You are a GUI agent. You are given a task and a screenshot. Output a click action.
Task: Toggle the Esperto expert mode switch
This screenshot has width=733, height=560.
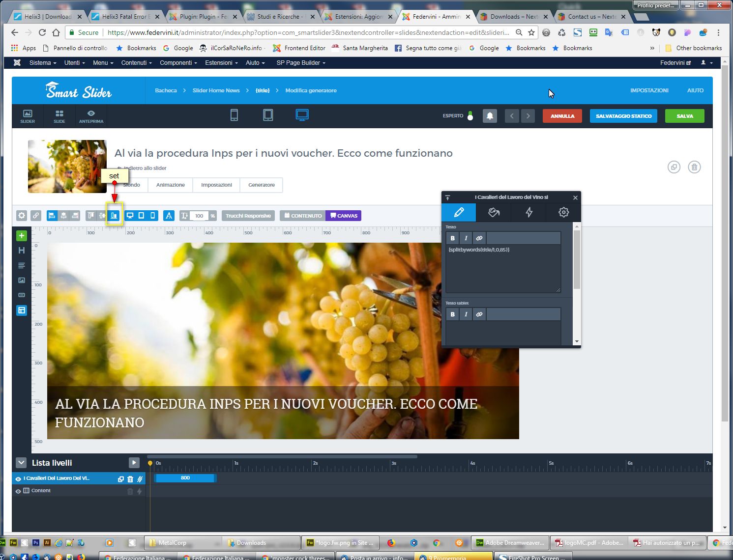click(x=470, y=116)
